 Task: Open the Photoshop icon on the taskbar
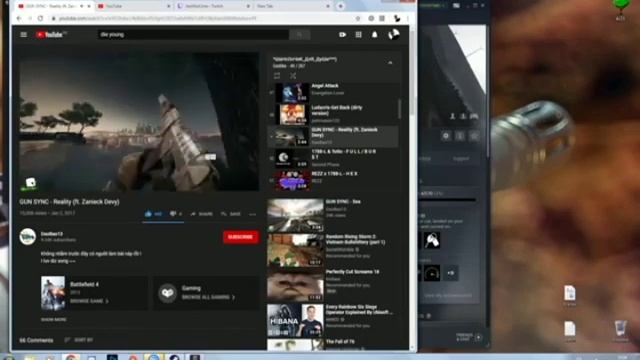[x=112, y=357]
